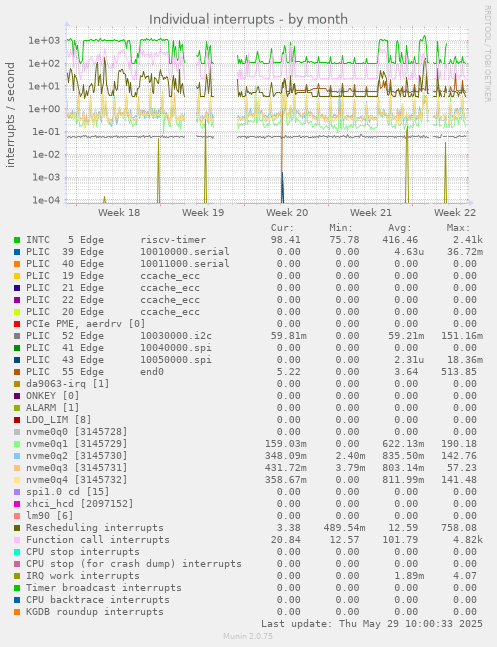
Task: Click the green riscv-timer legend swatch
Action: pos(17,240)
